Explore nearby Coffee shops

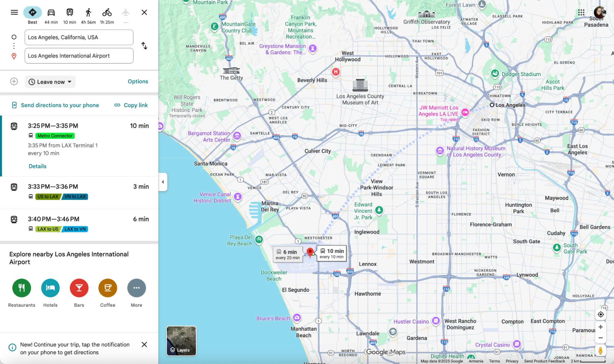108,293
